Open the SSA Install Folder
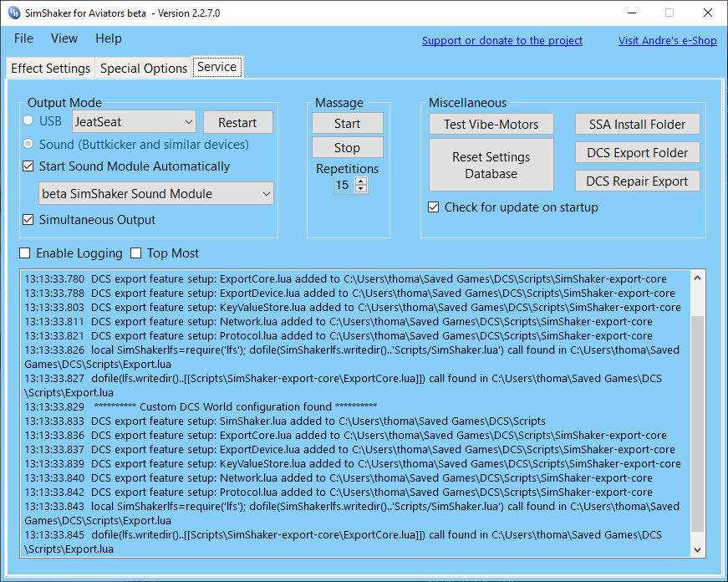This screenshot has height=582, width=728. (638, 125)
